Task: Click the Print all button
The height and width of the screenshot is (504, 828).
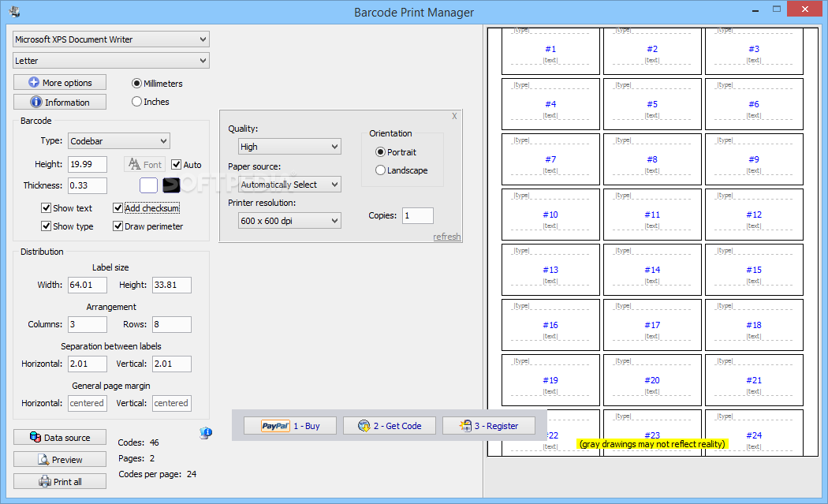Action: (x=60, y=482)
